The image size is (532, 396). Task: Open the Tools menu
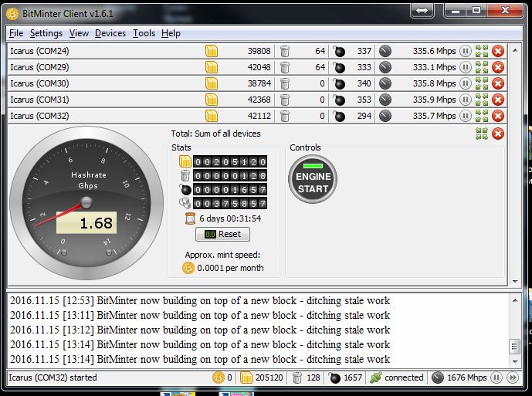144,33
